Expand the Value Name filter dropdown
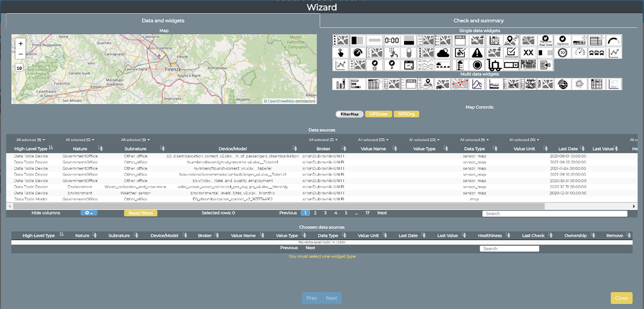644x309 pixels. coord(373,140)
